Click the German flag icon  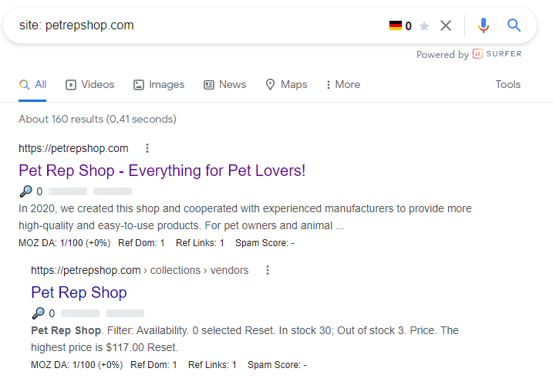point(396,25)
